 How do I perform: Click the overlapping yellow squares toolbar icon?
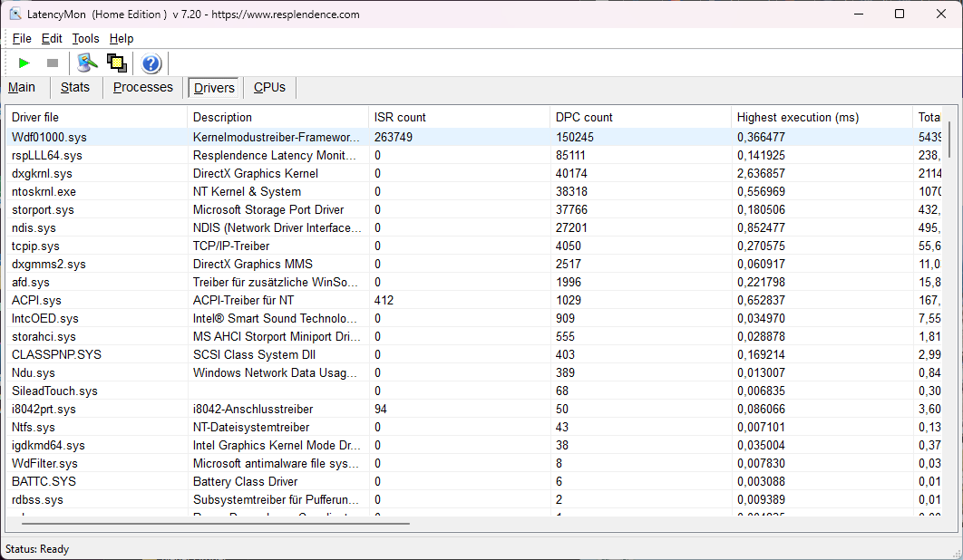click(116, 63)
